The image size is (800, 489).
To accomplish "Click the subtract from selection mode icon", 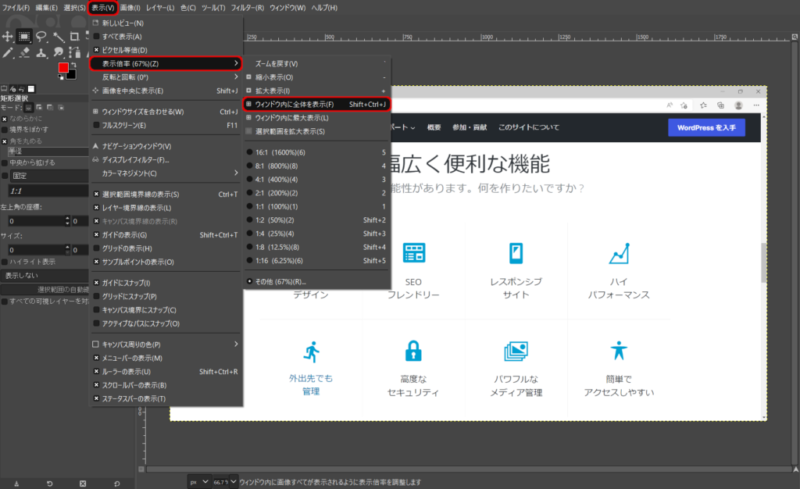I will pos(50,108).
